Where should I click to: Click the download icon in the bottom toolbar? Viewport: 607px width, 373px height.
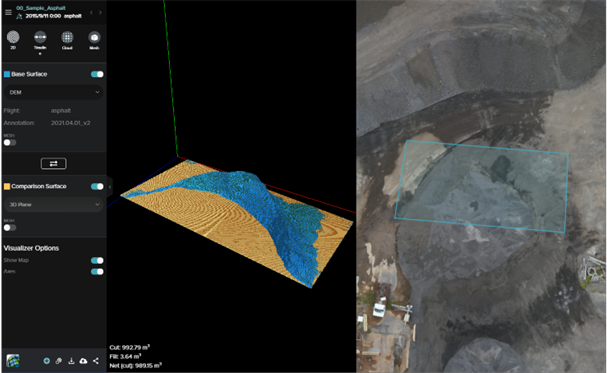(x=71, y=361)
